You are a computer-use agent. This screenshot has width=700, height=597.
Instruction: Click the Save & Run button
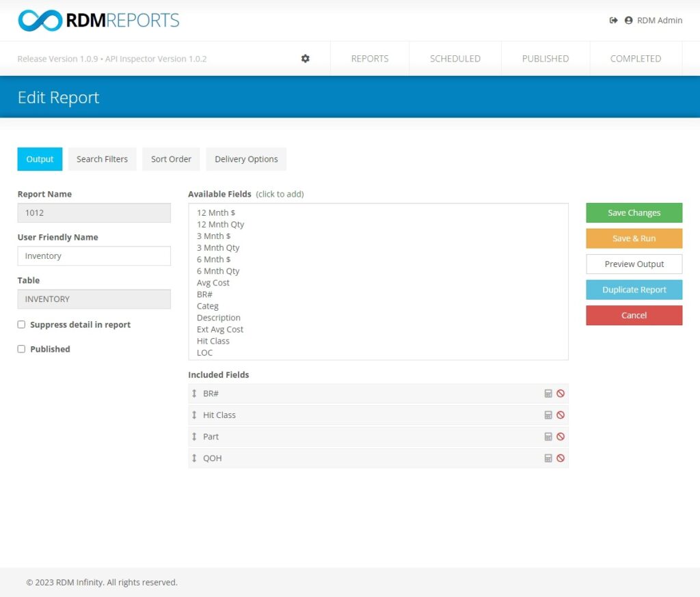tap(634, 238)
